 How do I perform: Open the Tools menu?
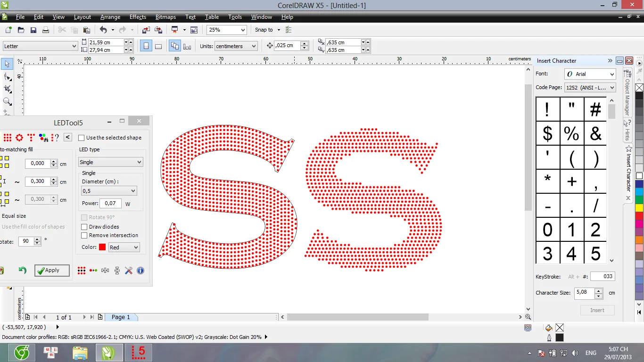pos(235,17)
